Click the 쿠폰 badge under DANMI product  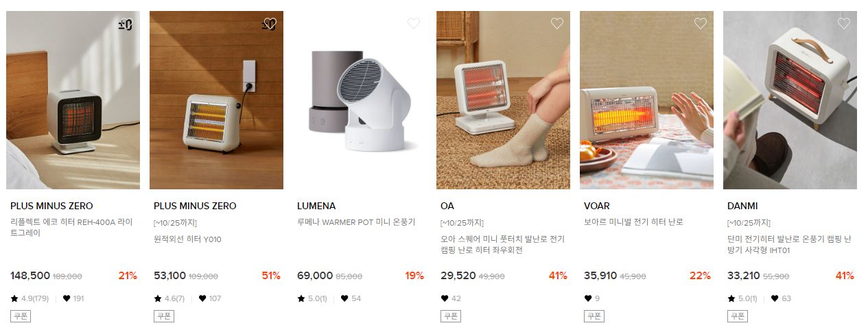pos(738,316)
